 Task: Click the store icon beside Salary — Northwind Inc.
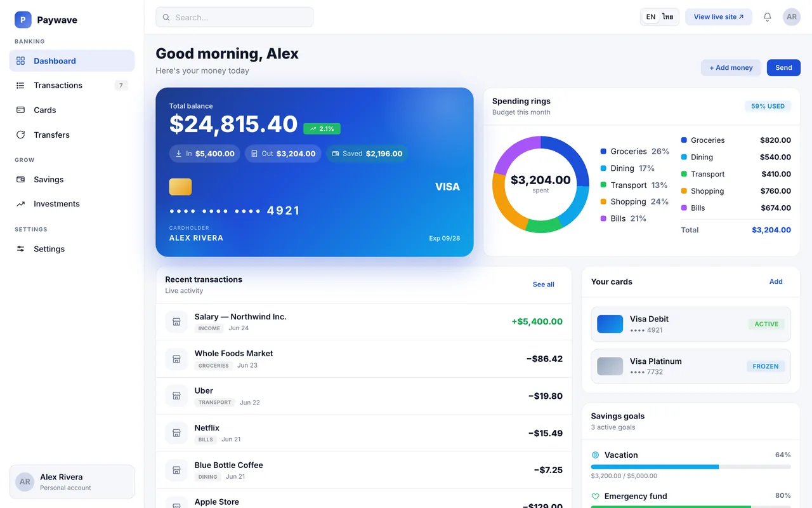point(176,322)
